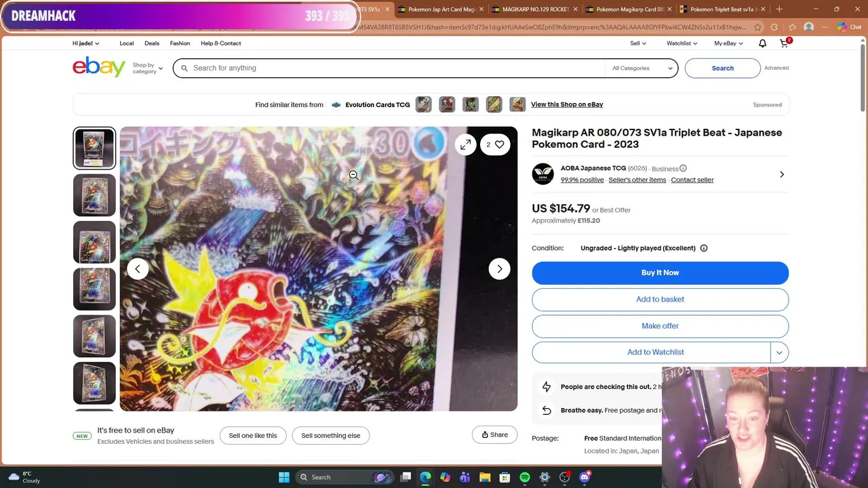
Task: Show the next listing photo
Action: (500, 269)
